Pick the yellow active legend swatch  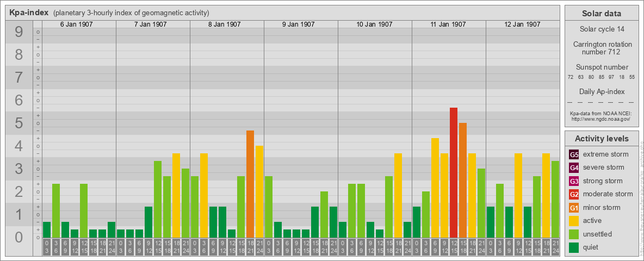coord(574,221)
